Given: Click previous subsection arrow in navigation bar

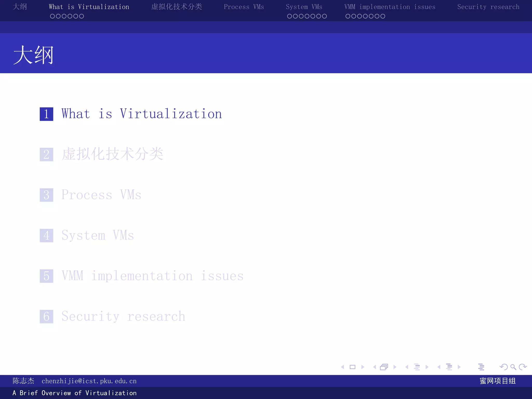Looking at the screenshot, I should (407, 367).
